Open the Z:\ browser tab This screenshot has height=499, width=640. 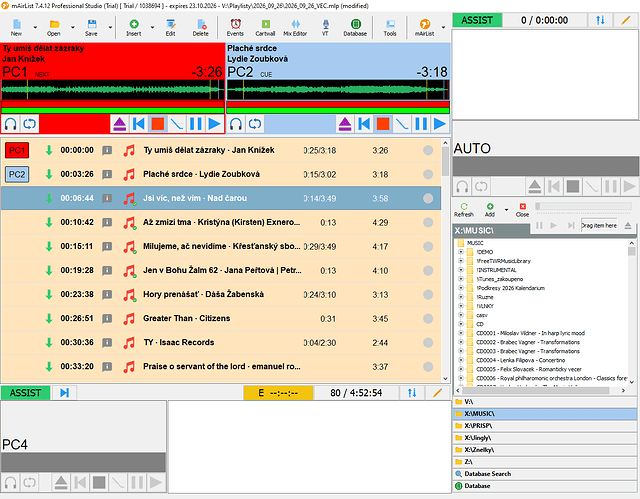[544, 462]
